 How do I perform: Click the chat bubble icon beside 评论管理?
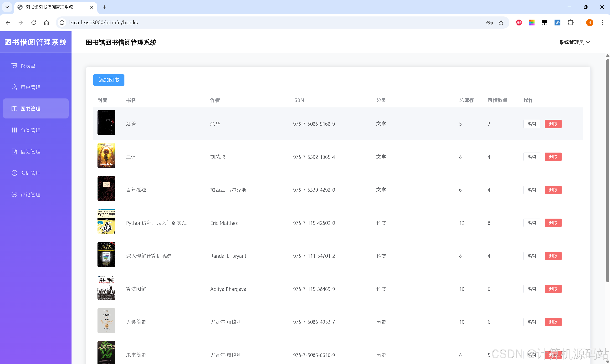coord(14,195)
